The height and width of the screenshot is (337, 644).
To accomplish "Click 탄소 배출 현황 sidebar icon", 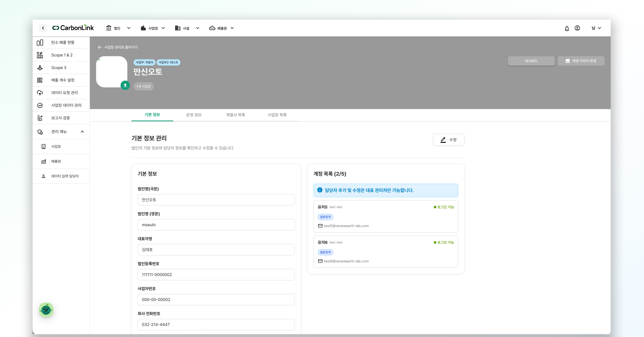I will click(x=40, y=42).
